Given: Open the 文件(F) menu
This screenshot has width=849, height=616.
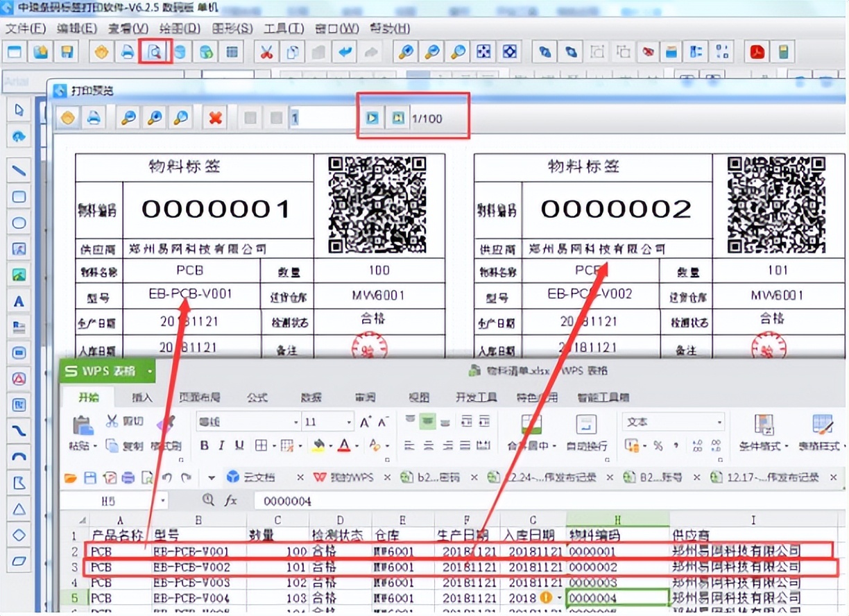Looking at the screenshot, I should tap(26, 28).
